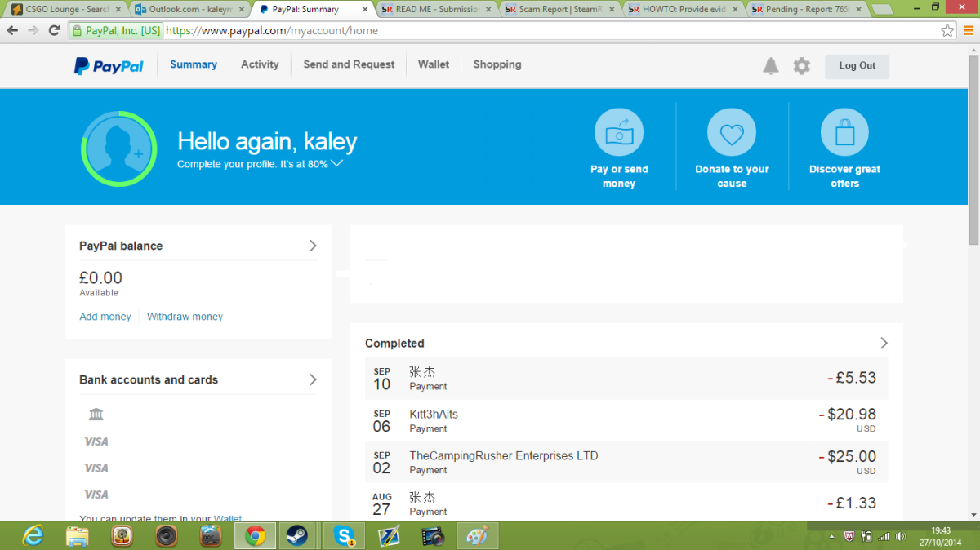Open the speaker app on the taskbar
The height and width of the screenshot is (550, 980).
[x=167, y=536]
